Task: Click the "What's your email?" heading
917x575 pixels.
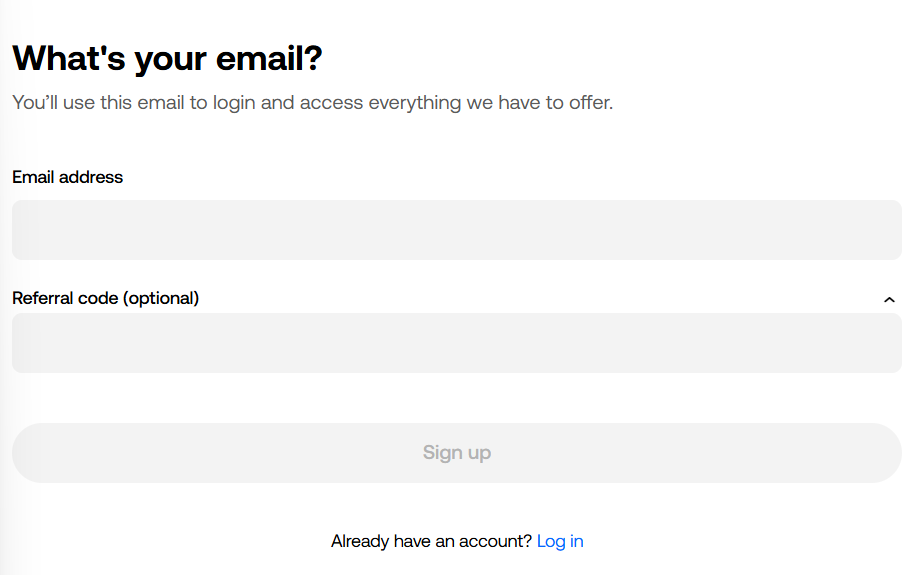Action: point(167,58)
